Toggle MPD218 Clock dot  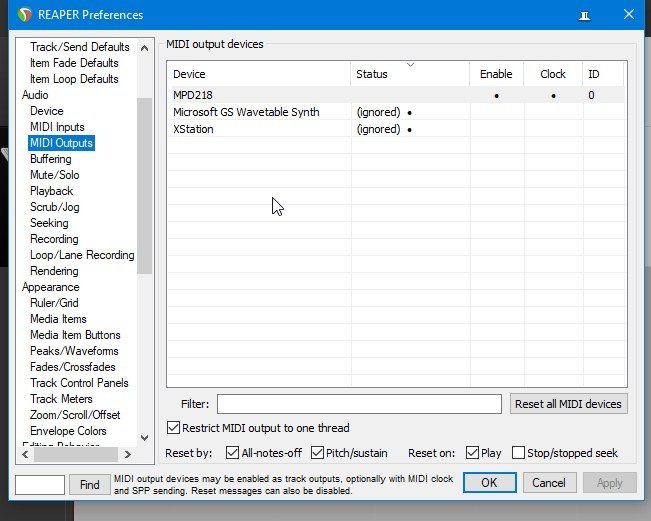point(553,96)
